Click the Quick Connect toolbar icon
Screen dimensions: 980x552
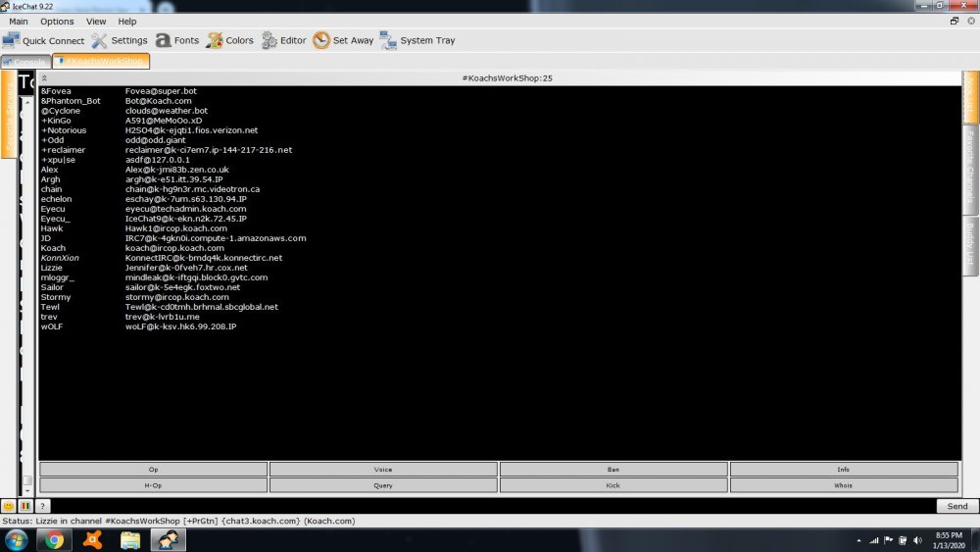(12, 40)
